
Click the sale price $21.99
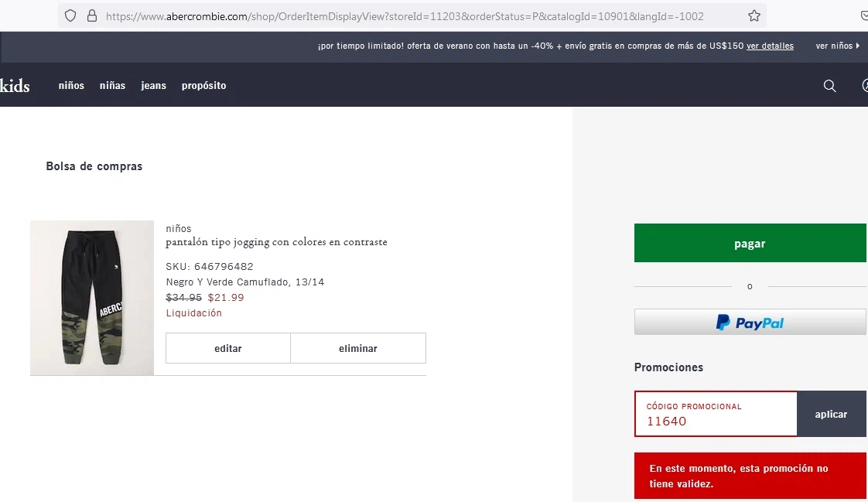click(226, 297)
